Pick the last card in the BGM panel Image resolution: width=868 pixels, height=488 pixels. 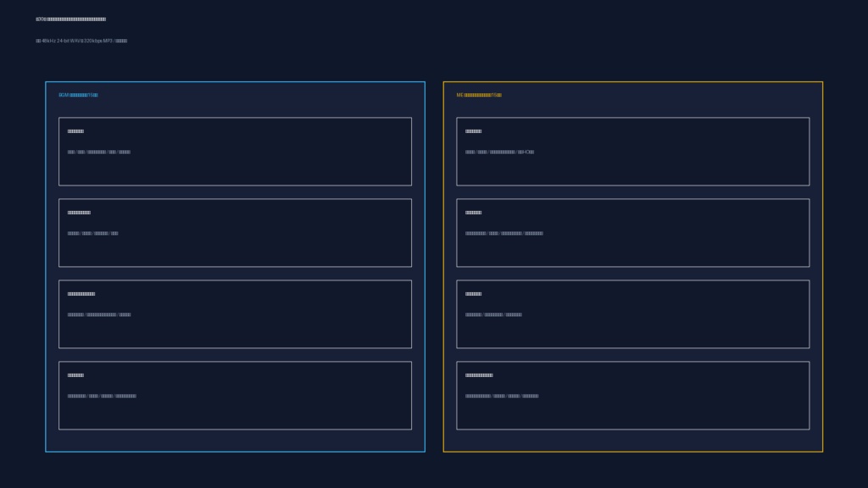[x=236, y=396]
